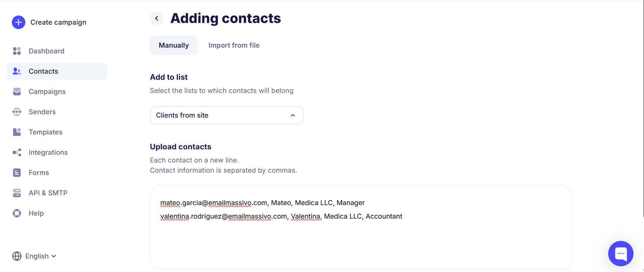Open the English language selector
The width and height of the screenshot is (644, 272).
(x=34, y=256)
